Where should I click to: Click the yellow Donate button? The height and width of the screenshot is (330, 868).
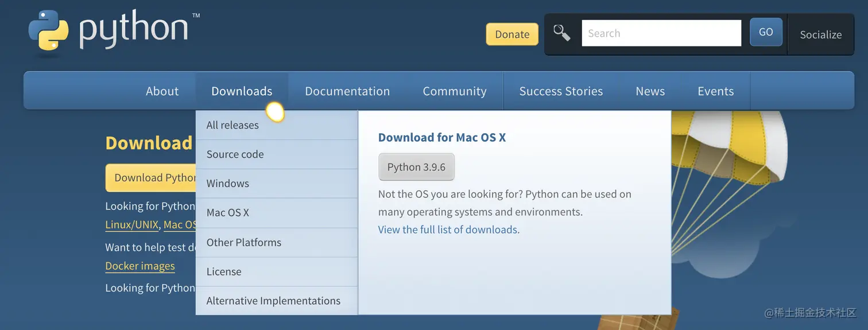[x=512, y=34]
